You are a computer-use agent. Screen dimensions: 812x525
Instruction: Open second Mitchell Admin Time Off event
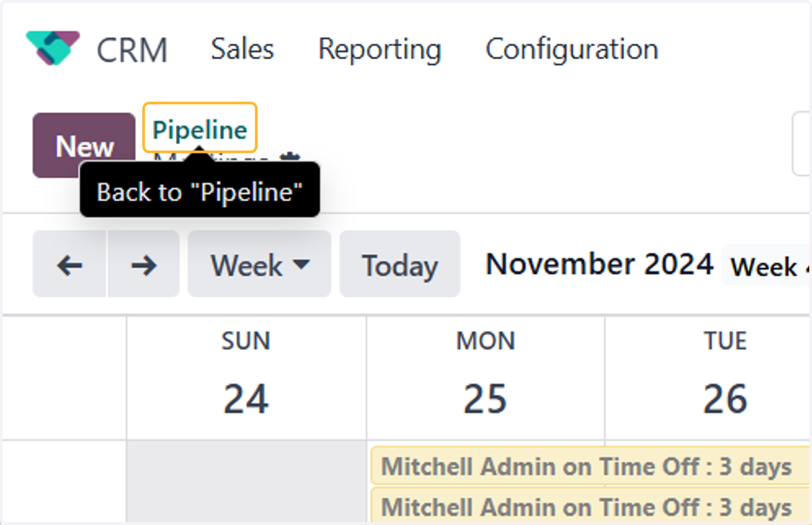(590, 506)
